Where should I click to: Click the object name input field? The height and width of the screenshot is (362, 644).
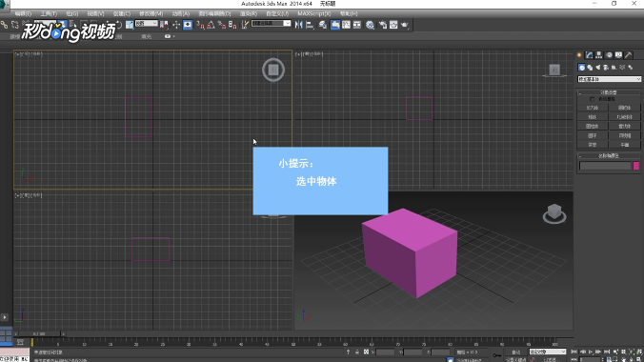(x=605, y=166)
